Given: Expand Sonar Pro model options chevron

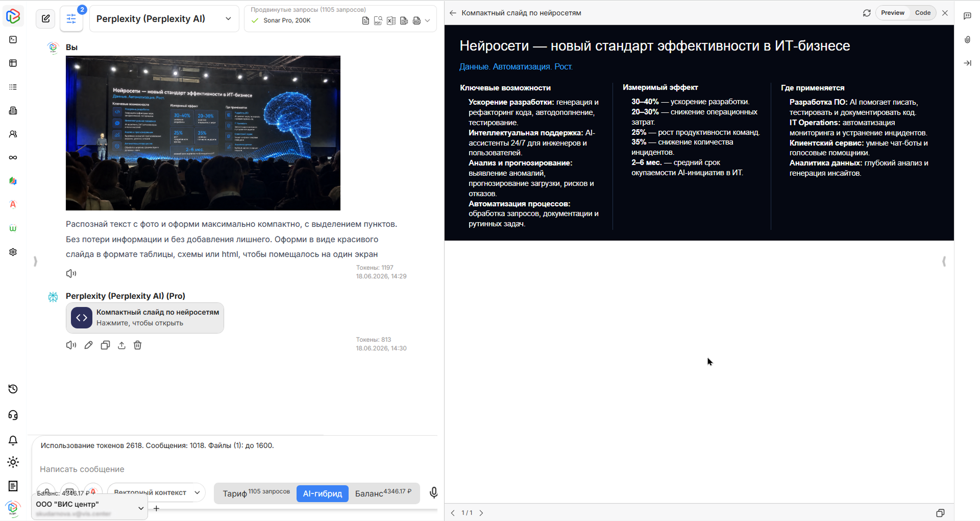Looking at the screenshot, I should 427,21.
